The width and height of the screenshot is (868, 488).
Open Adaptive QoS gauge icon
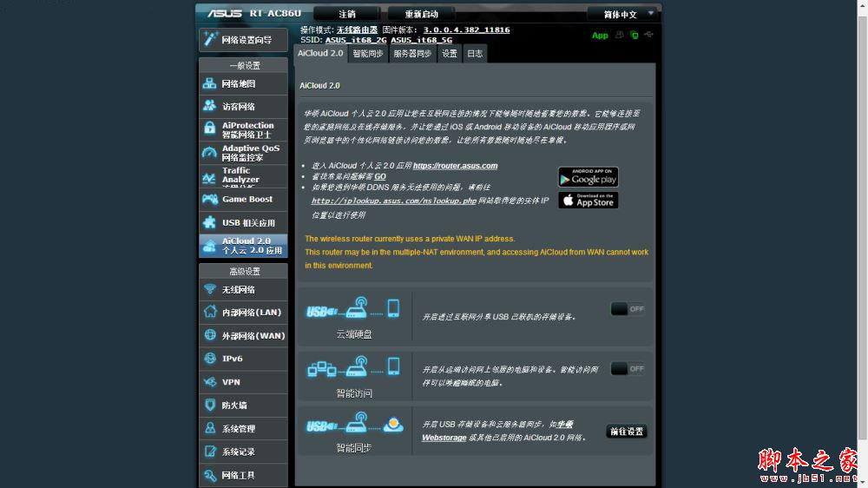209,152
